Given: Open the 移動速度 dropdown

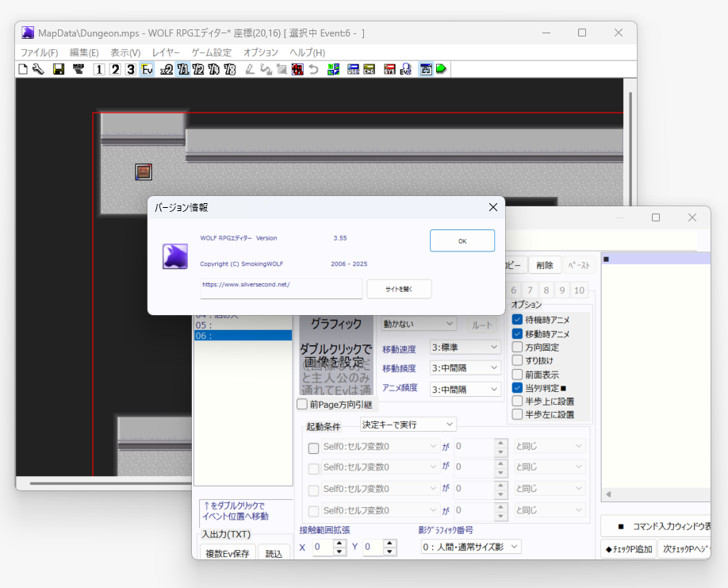Looking at the screenshot, I should pyautogui.click(x=465, y=347).
